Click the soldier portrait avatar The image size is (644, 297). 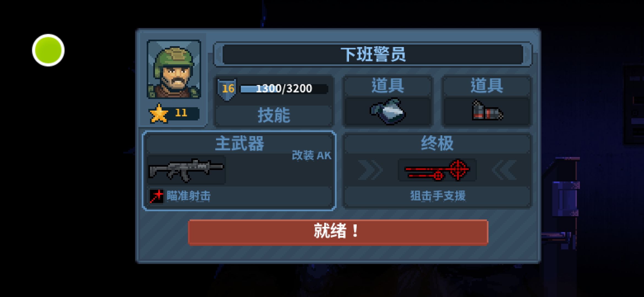click(174, 69)
